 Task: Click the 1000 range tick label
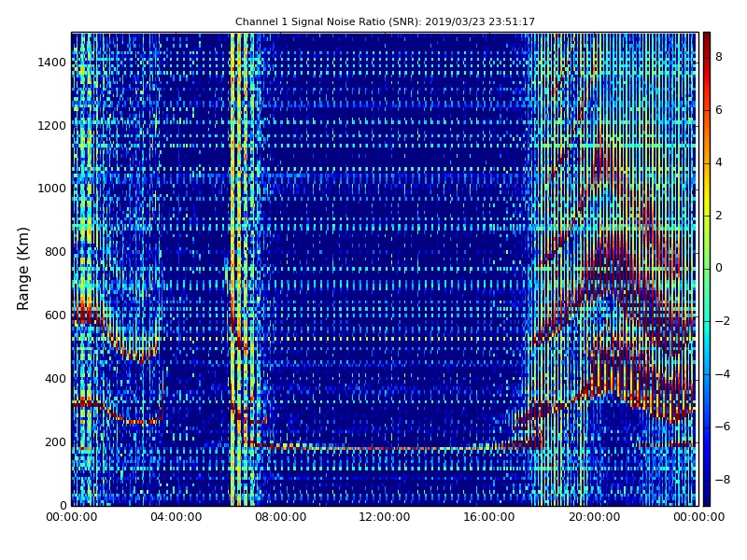[x=52, y=189]
